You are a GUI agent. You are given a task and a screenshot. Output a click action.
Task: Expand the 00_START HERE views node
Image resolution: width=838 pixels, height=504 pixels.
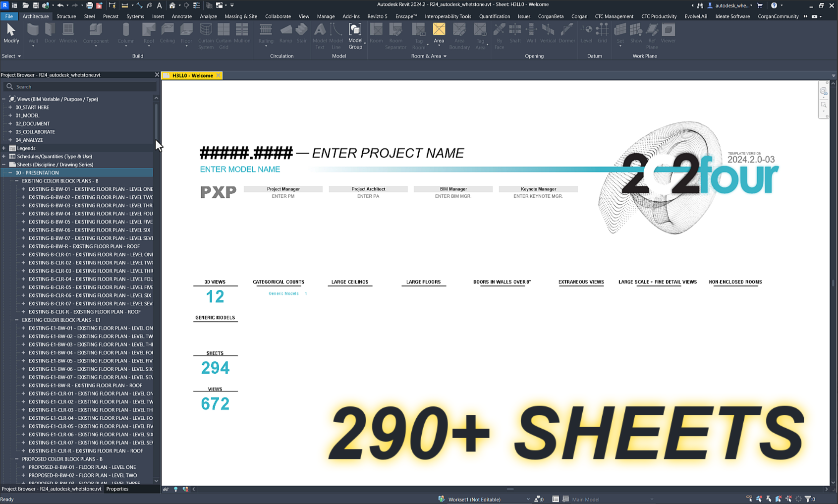point(10,107)
